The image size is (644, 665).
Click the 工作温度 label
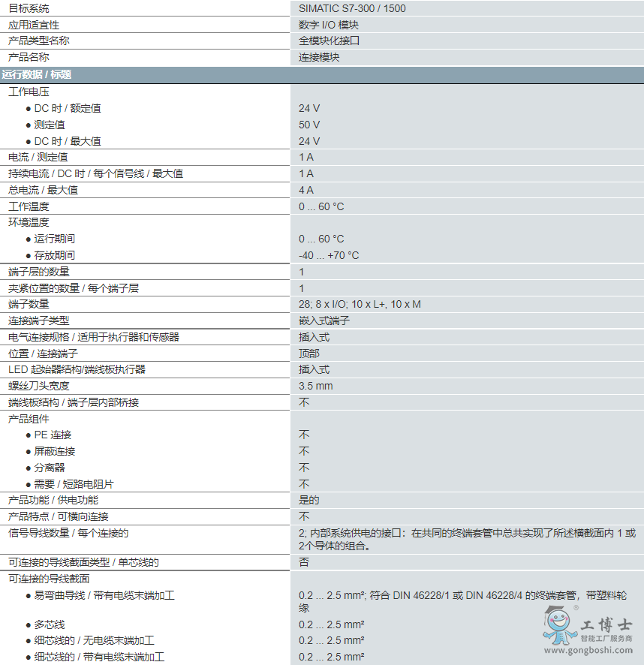pos(29,206)
